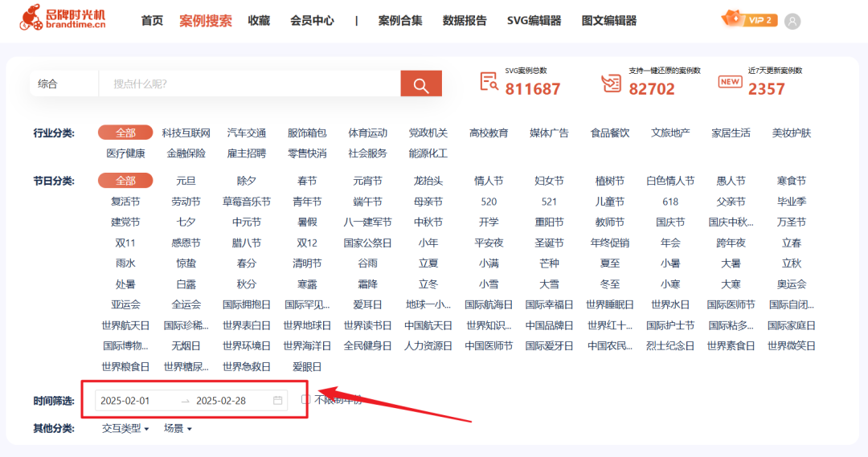
Task: Select 全部 in 行业分类
Action: tap(125, 133)
